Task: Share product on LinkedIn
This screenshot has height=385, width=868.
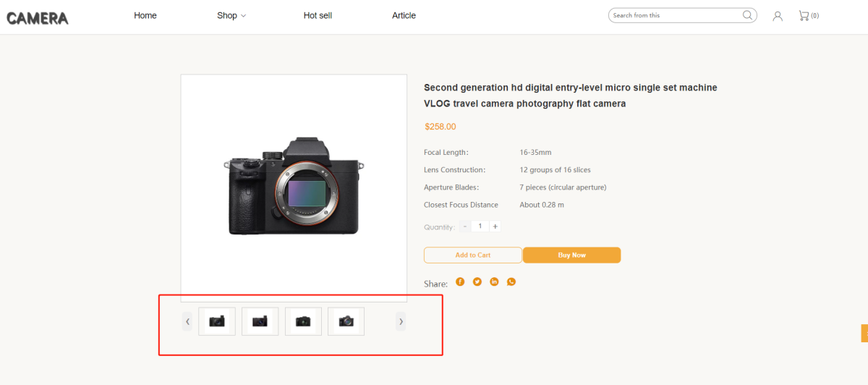Action: [x=494, y=282]
